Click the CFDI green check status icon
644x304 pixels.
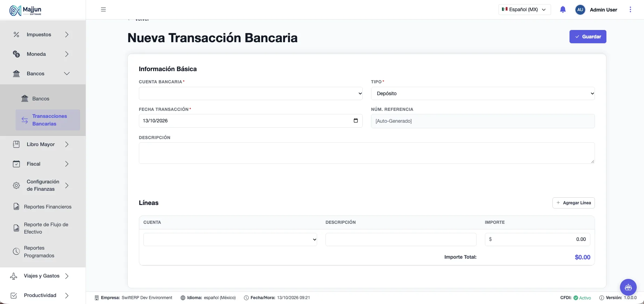(576, 298)
